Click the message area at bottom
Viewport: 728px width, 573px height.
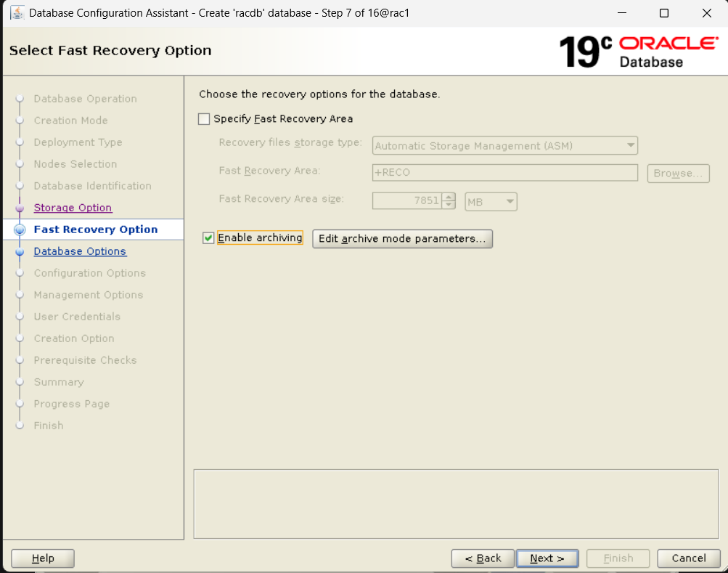[456, 504]
